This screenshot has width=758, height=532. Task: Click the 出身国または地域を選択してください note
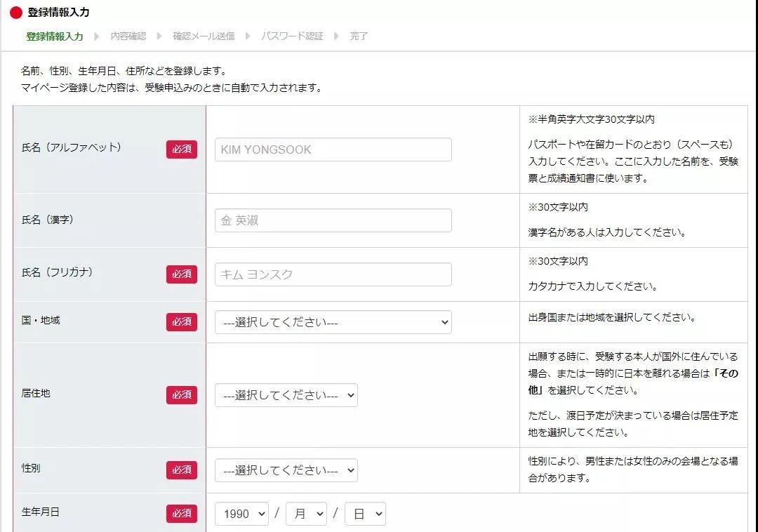click(612, 317)
